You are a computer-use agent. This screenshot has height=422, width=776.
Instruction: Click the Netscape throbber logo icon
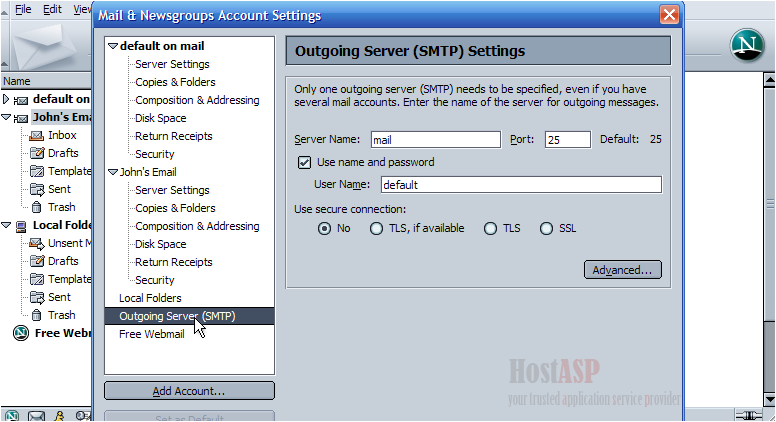pyautogui.click(x=747, y=45)
